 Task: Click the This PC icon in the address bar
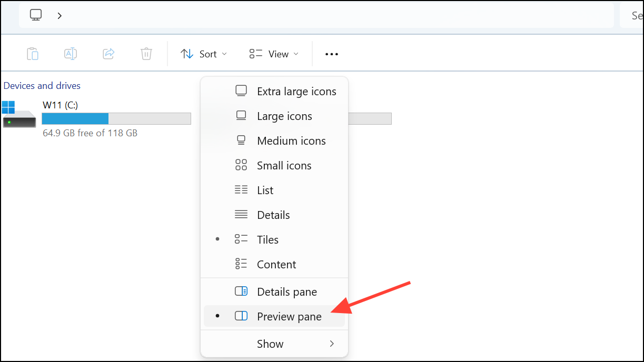tap(35, 15)
